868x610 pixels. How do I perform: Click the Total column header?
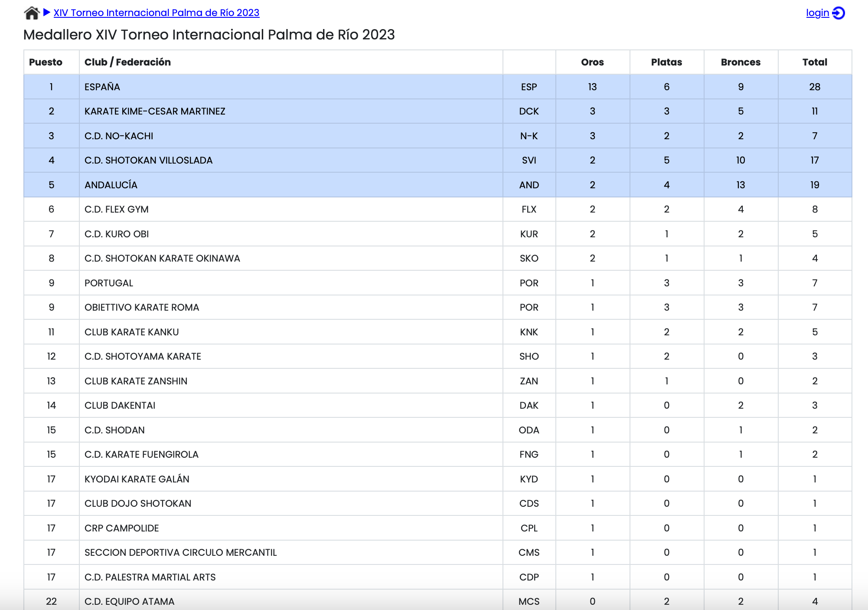point(815,62)
